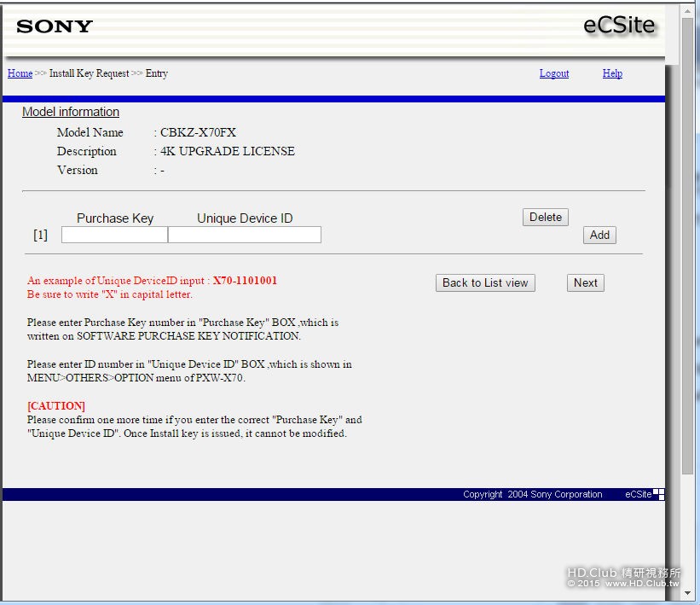
Task: Click the eCSite squares icon in footer
Action: (x=658, y=494)
